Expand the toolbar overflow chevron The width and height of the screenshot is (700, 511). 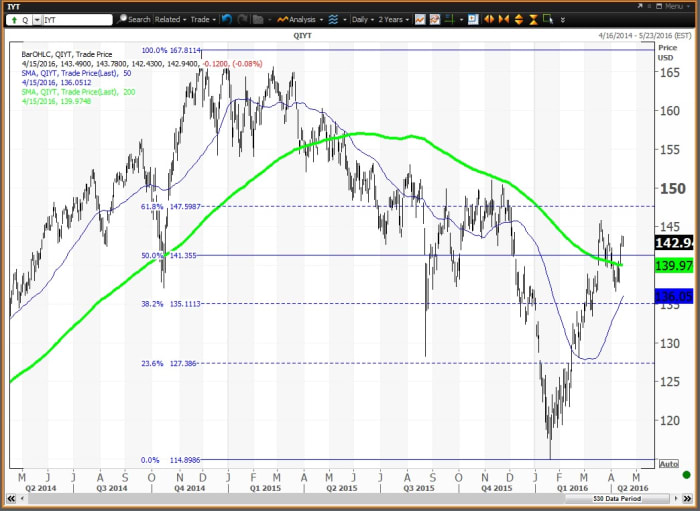tap(562, 20)
